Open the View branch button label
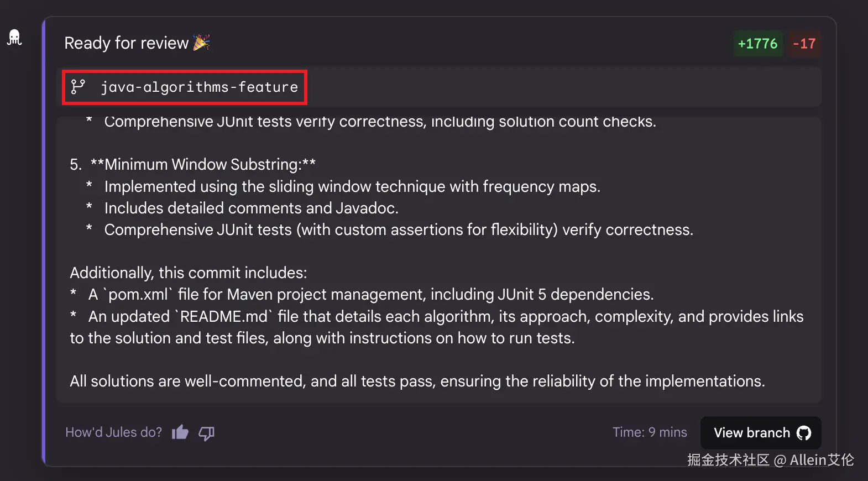 coord(751,433)
